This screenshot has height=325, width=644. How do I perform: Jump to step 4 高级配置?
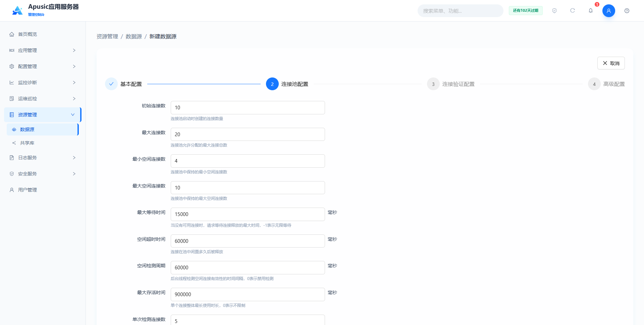click(x=606, y=84)
